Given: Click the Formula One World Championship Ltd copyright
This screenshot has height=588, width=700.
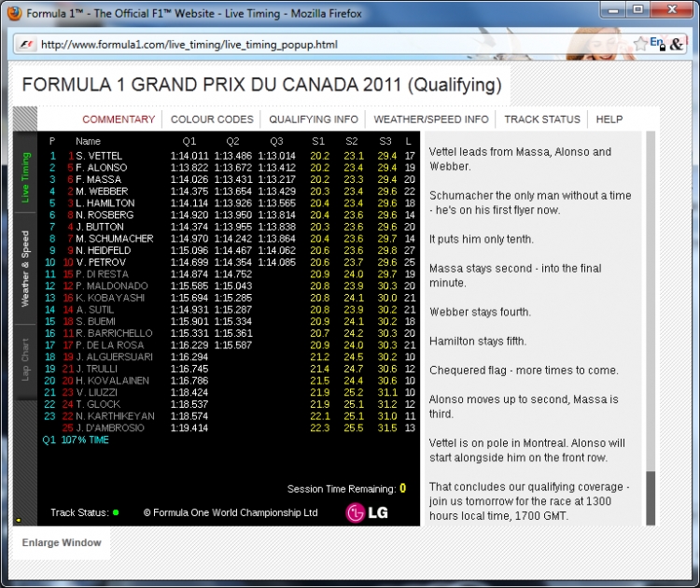Looking at the screenshot, I should tap(231, 512).
